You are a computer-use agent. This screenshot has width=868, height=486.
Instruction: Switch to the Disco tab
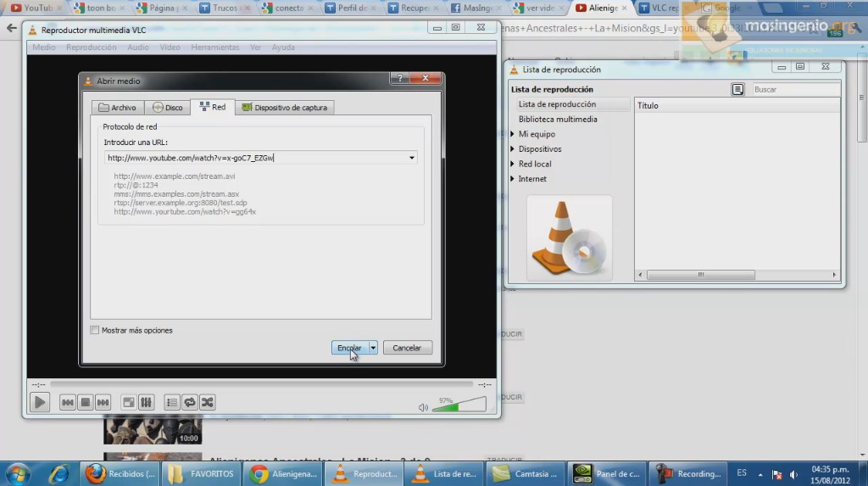pos(167,108)
